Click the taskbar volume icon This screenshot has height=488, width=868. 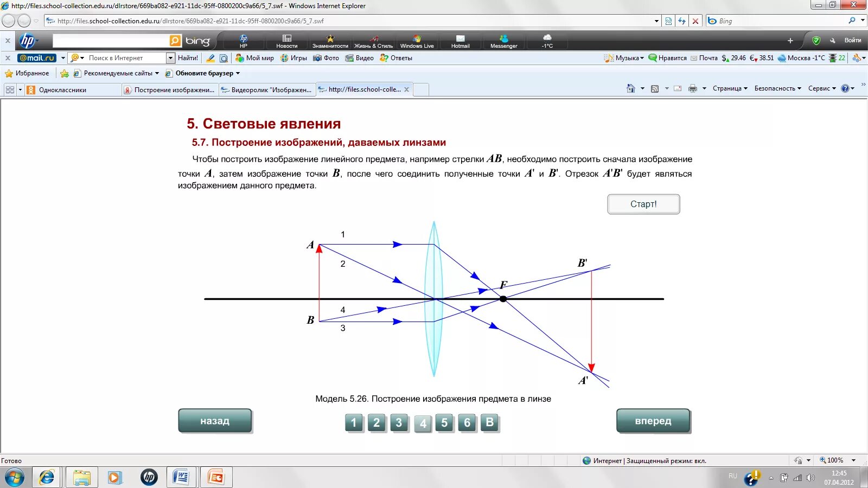pos(810,478)
